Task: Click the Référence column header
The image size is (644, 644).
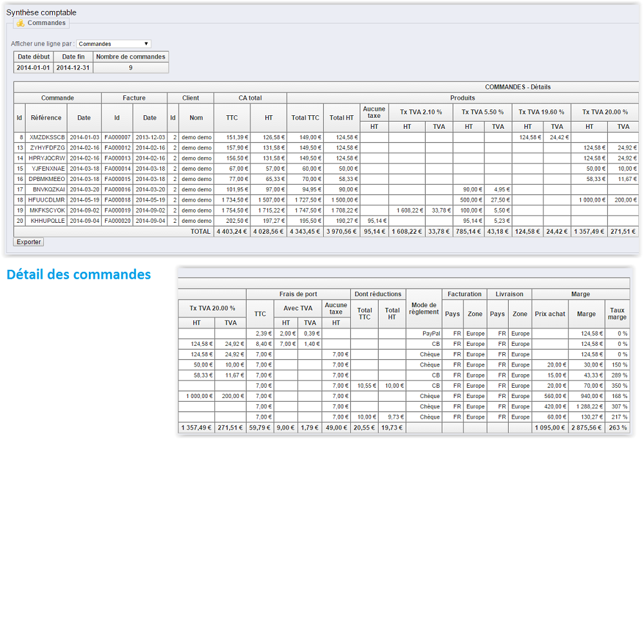Action: tap(46, 118)
